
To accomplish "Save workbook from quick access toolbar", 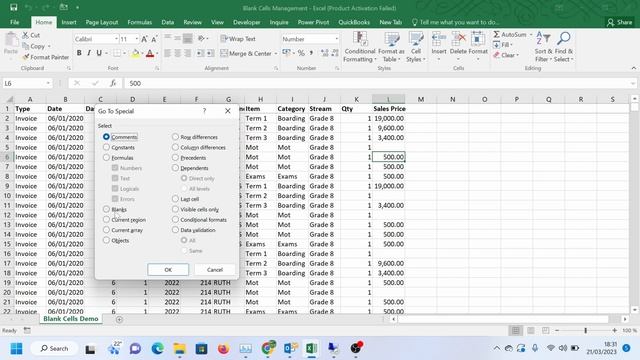I will tap(13, 8).
